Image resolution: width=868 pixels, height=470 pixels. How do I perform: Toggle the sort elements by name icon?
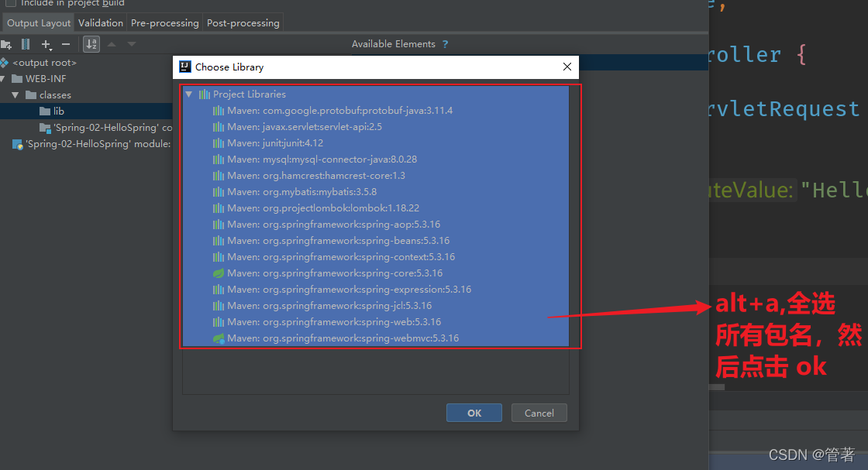tap(91, 44)
